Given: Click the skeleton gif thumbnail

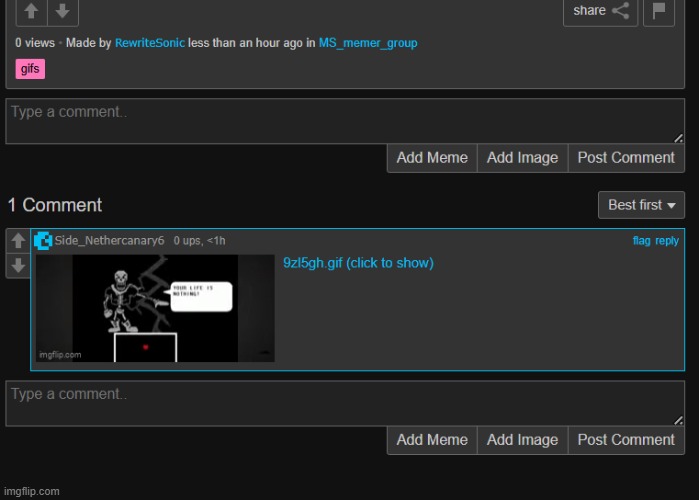Looking at the screenshot, I should tap(155, 308).
